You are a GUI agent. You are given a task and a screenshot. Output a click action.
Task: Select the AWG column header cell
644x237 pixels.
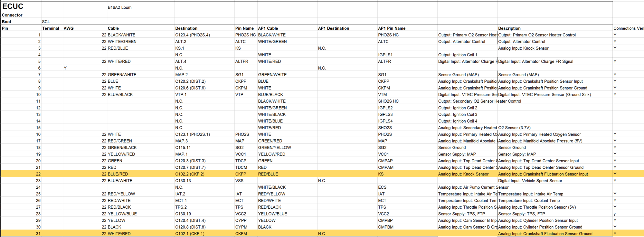tap(69, 28)
